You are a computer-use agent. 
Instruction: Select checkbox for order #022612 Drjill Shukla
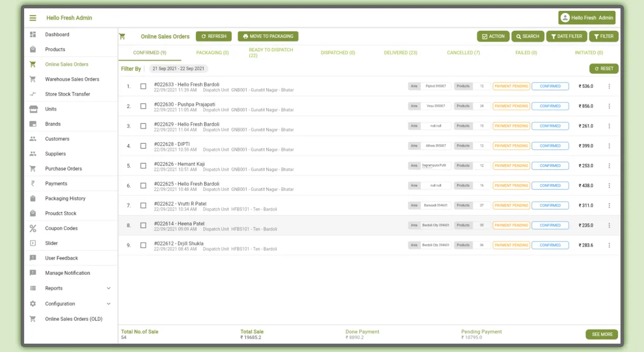(143, 245)
